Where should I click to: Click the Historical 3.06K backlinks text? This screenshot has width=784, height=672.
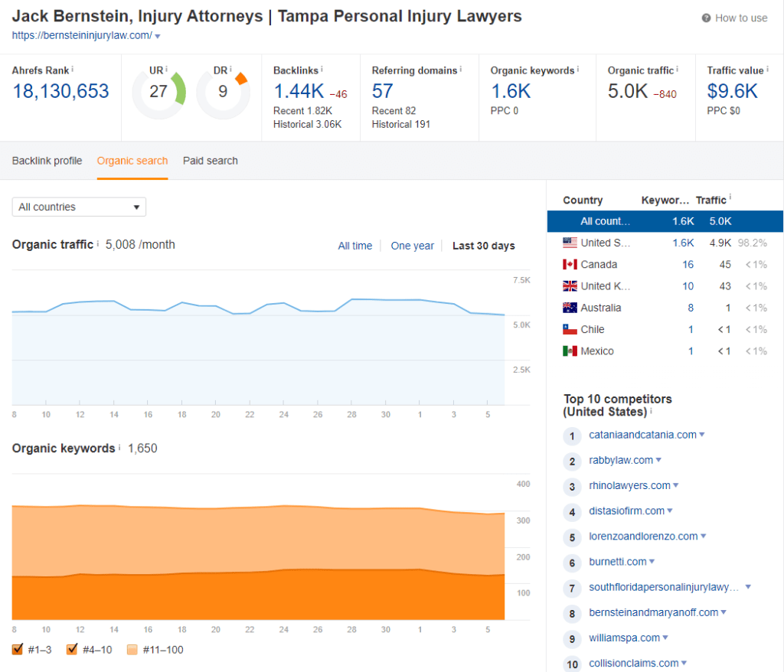tap(308, 124)
